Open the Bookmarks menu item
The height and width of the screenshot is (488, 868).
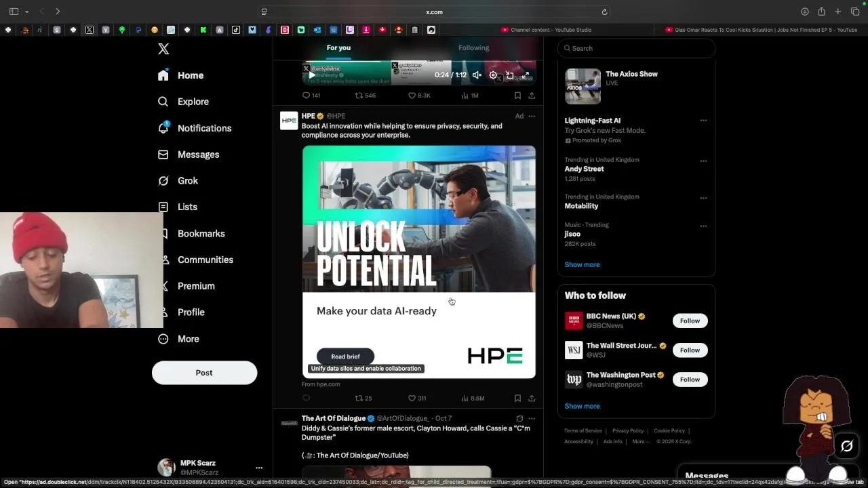pyautogui.click(x=201, y=234)
